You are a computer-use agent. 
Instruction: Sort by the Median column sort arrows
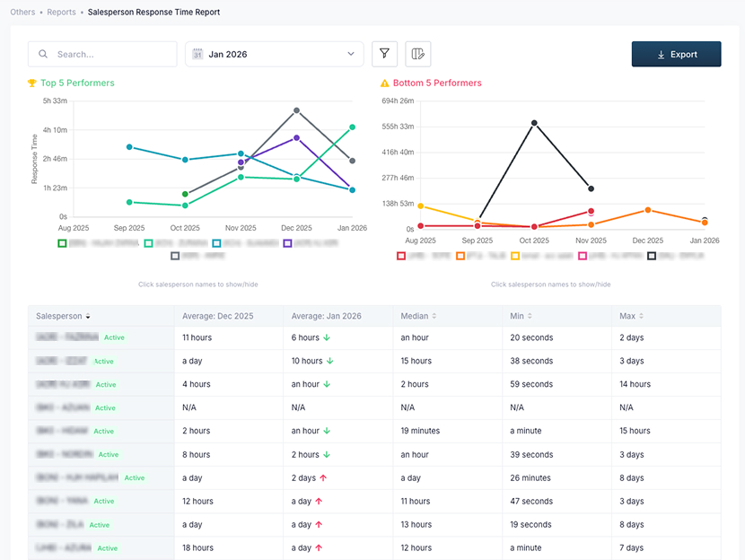coord(434,316)
